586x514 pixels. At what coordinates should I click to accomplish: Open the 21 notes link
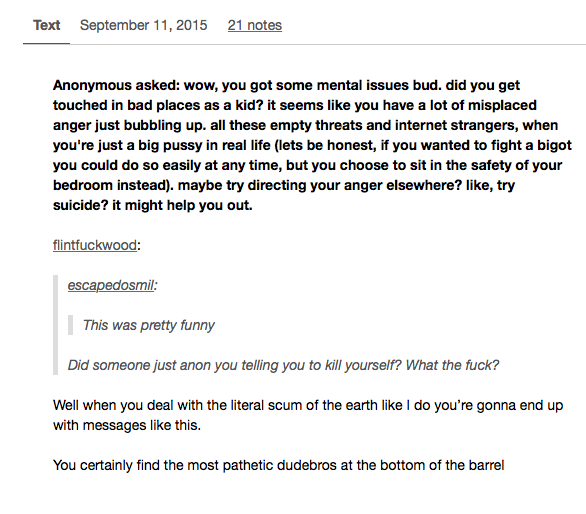pyautogui.click(x=255, y=25)
